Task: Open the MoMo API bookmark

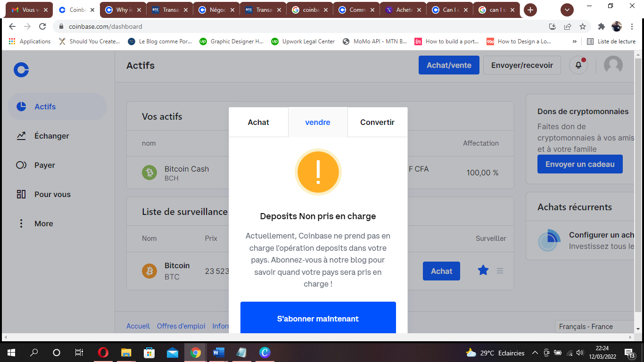Action: 375,41
